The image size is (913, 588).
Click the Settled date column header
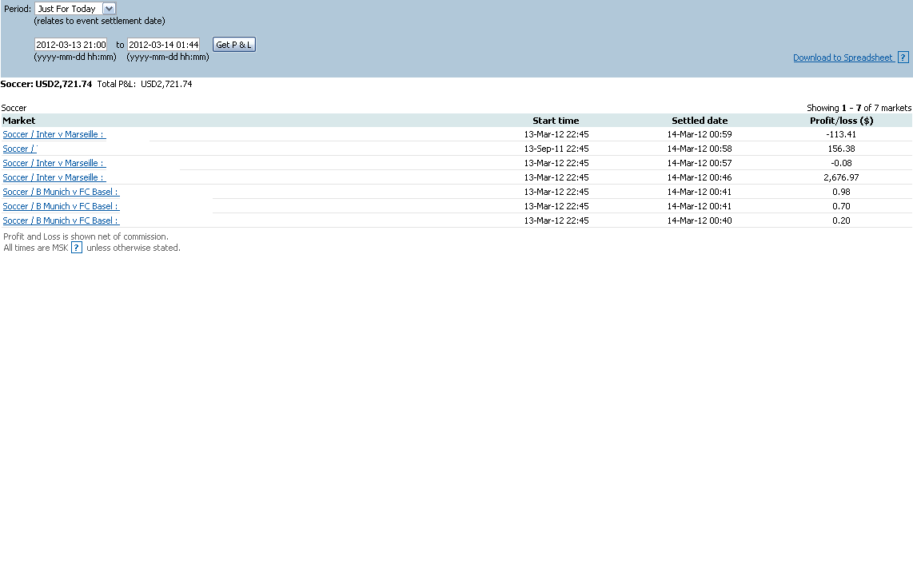click(700, 121)
